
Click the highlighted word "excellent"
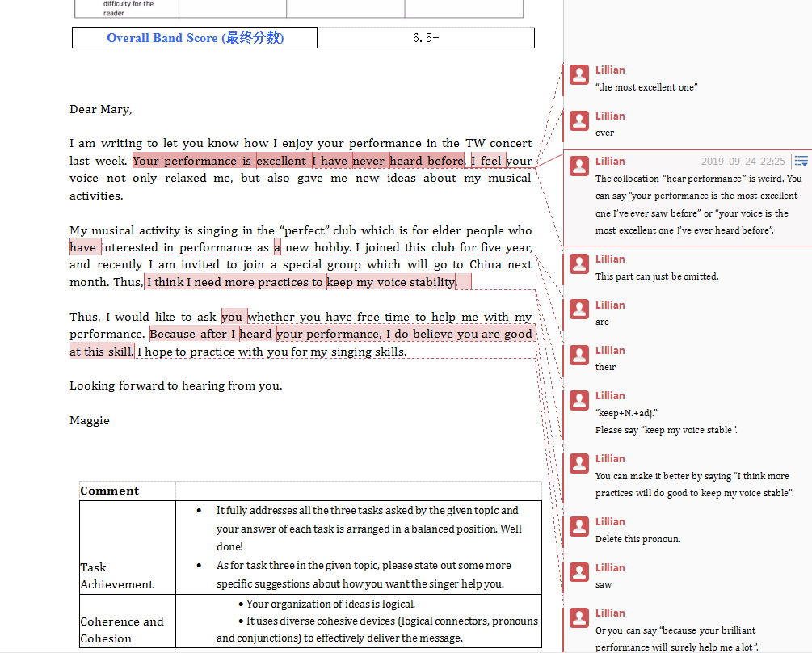click(281, 161)
